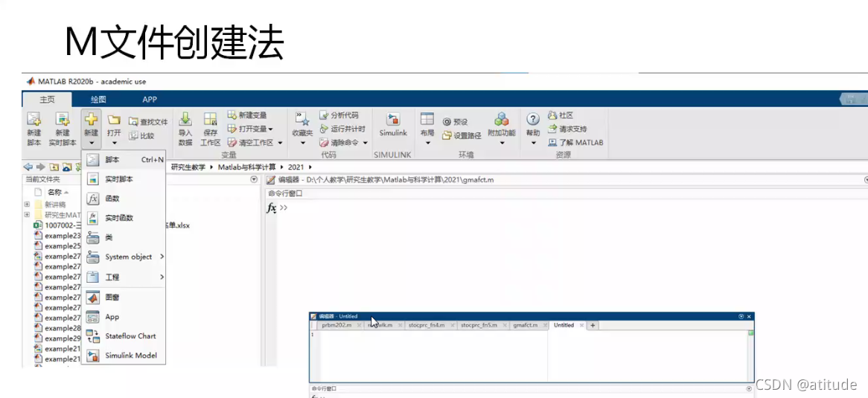
Task: Switch to the 绘图 ribbon tab
Action: [98, 100]
